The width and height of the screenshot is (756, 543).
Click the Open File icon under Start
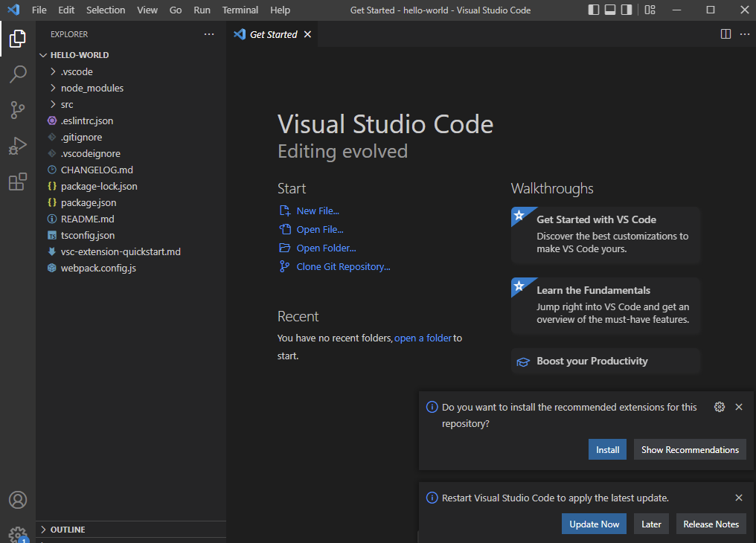pos(284,229)
